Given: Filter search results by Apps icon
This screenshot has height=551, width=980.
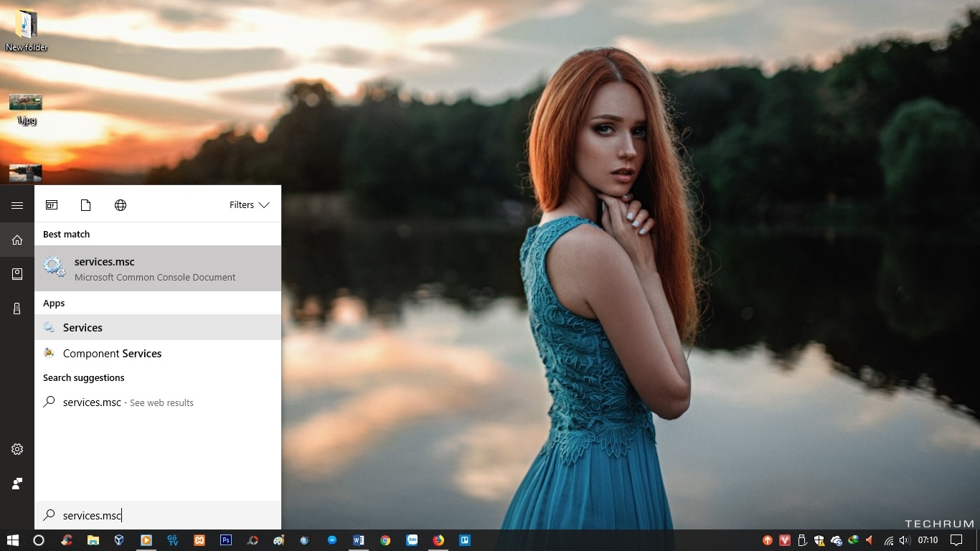Looking at the screenshot, I should point(52,205).
